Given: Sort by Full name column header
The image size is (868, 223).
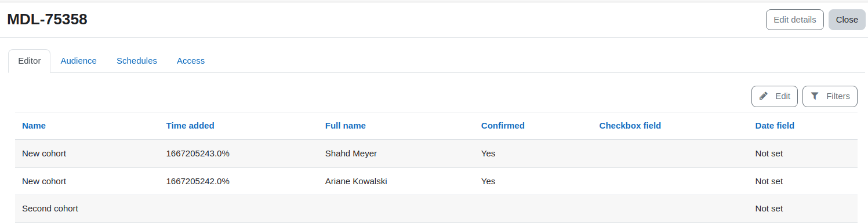Looking at the screenshot, I should [x=346, y=126].
